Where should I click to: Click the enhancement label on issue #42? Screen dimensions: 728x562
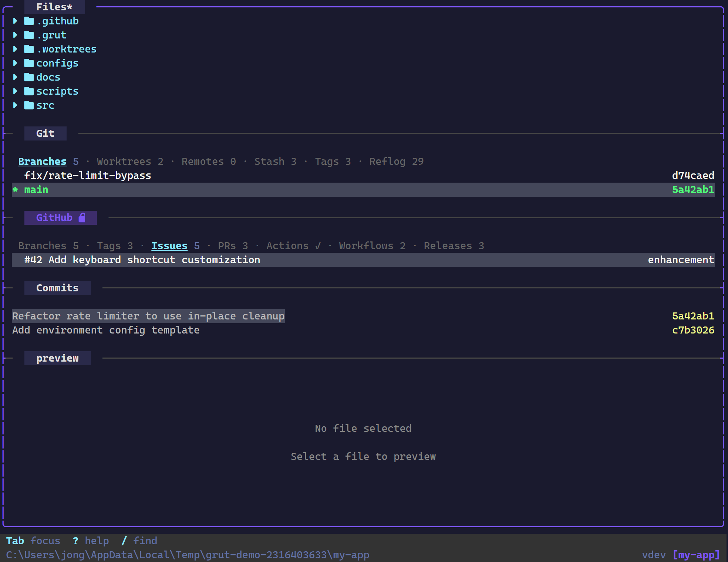coord(681,260)
